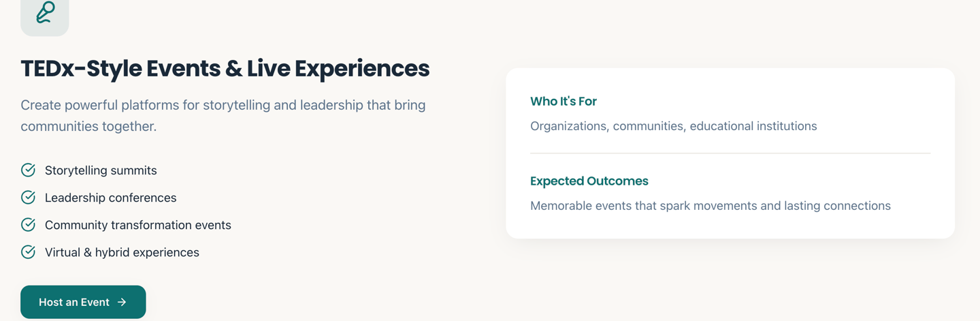
Task: Select the Community transformation events text
Action: click(137, 225)
